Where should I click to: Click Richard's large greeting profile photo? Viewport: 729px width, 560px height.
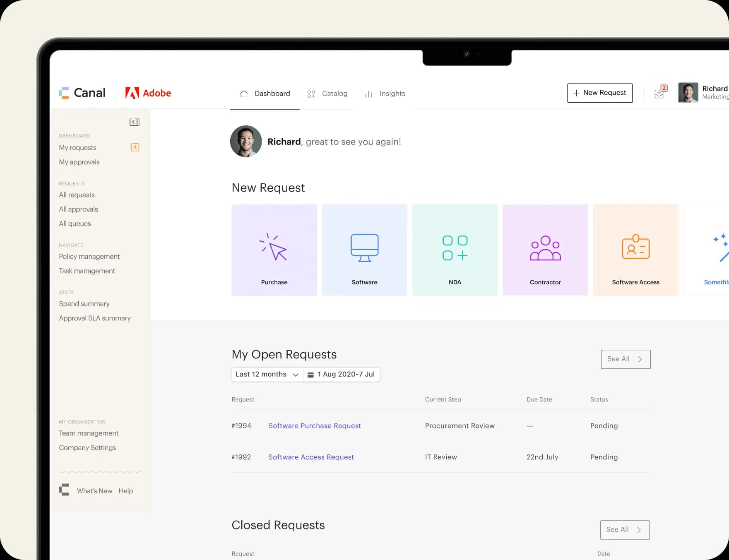(246, 142)
